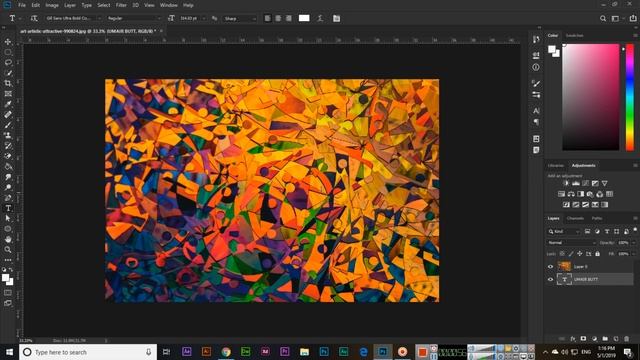
Task: Left align text in options bar
Action: click(267, 18)
